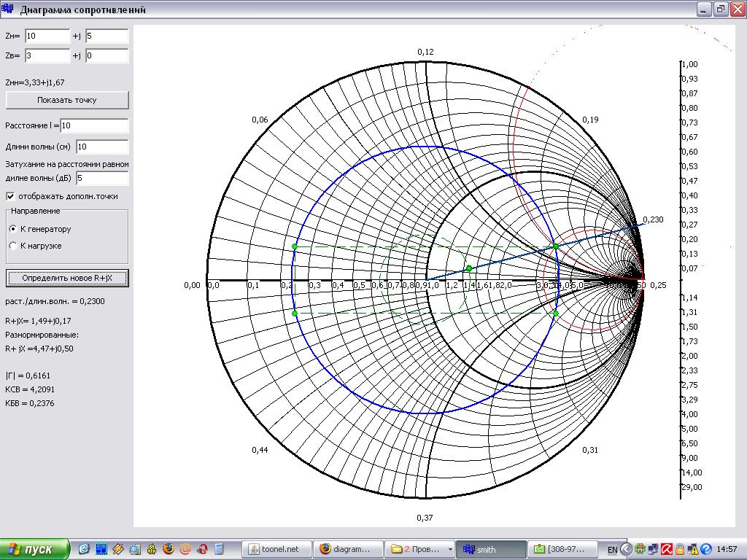Click the Avira antivirus tray icon
The image size is (747, 560).
[x=666, y=549]
